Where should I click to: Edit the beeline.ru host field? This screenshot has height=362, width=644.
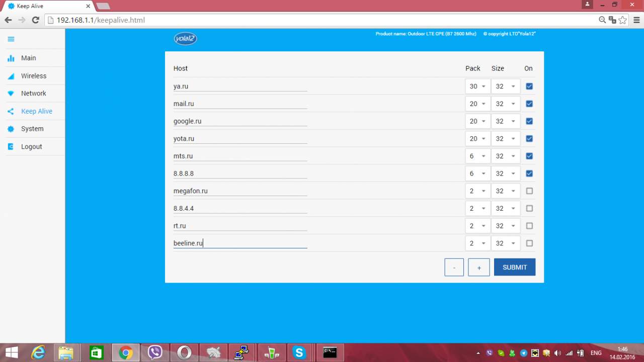(240, 243)
